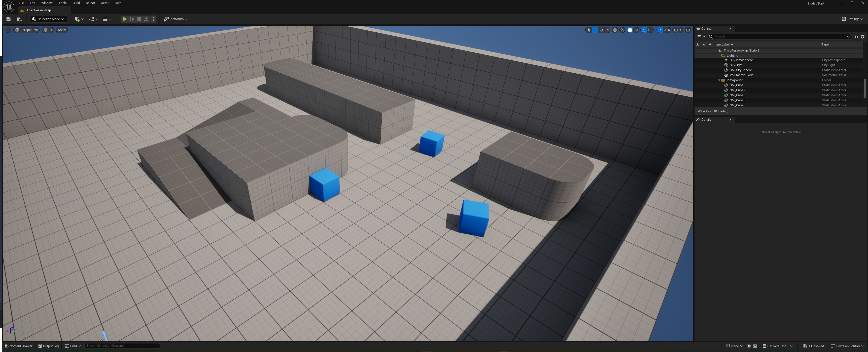Open the Selection Mode dropdown

(48, 19)
